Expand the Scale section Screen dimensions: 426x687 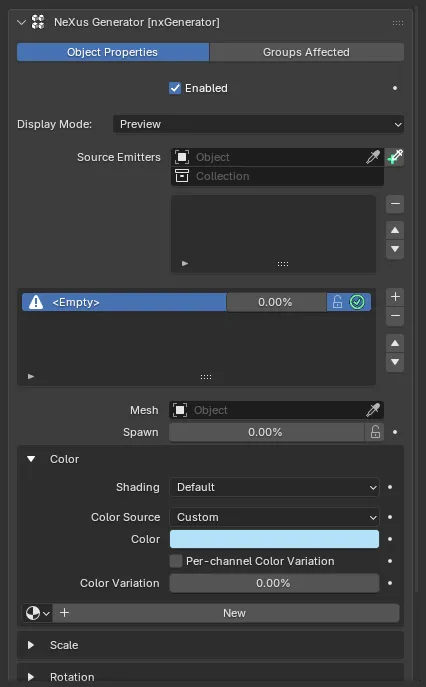point(31,645)
